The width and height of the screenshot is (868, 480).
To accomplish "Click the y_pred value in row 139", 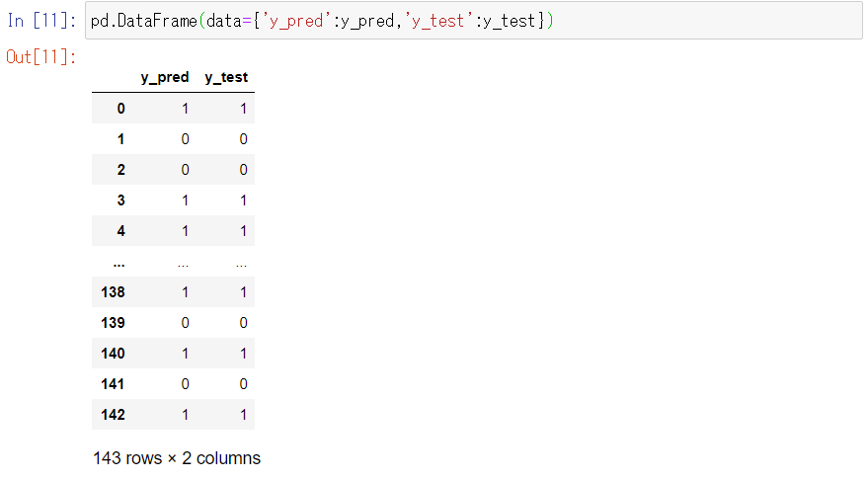I will (185, 323).
